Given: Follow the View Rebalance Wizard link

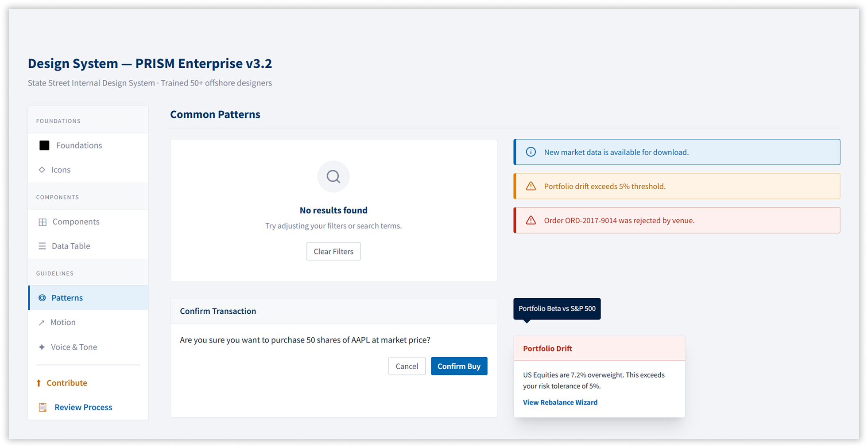Looking at the screenshot, I should pyautogui.click(x=560, y=402).
